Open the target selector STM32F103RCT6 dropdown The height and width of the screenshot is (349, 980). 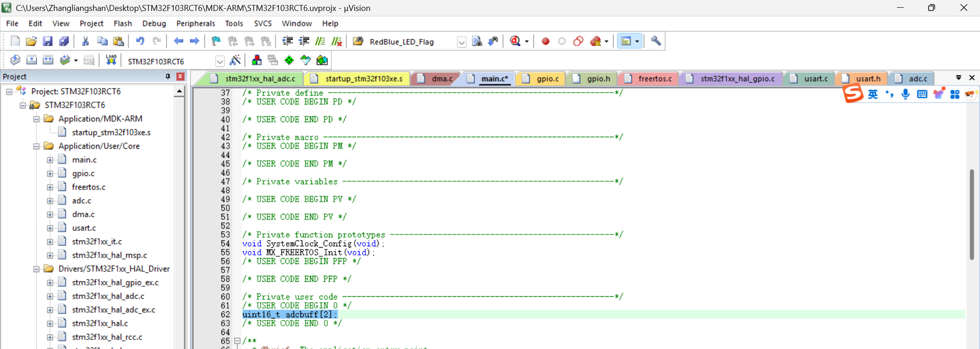point(220,61)
